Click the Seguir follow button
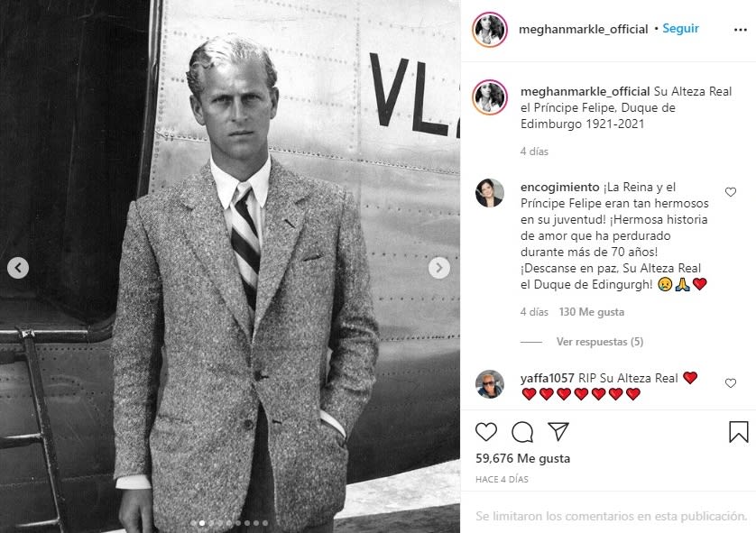Screen dimensions: 756x533 click(x=680, y=29)
